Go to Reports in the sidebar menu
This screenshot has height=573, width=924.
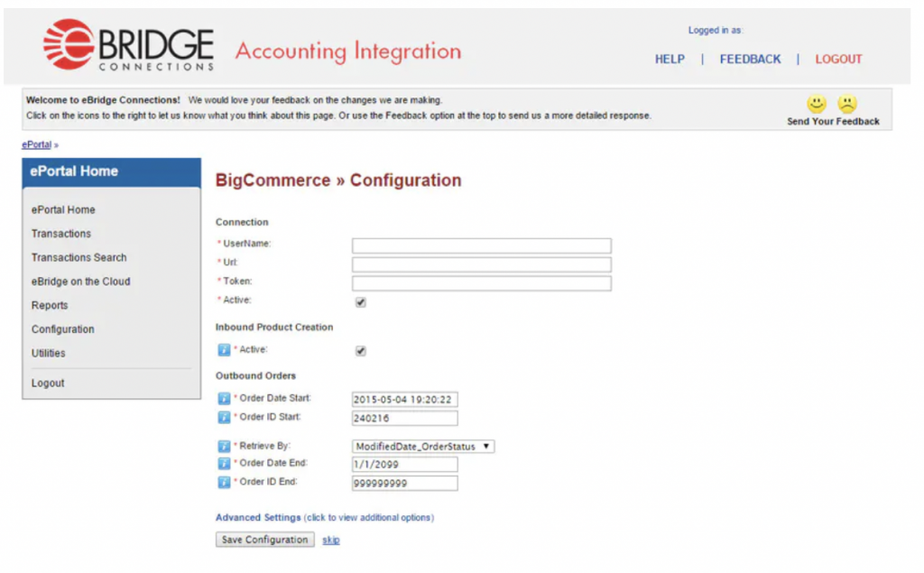click(x=50, y=305)
